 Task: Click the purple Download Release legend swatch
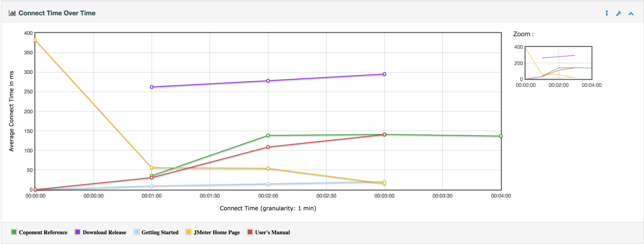pyautogui.click(x=77, y=232)
